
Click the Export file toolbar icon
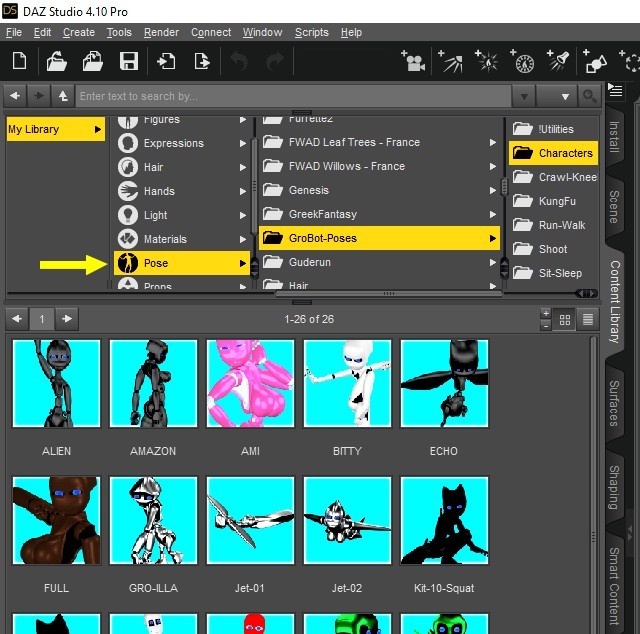pos(202,61)
